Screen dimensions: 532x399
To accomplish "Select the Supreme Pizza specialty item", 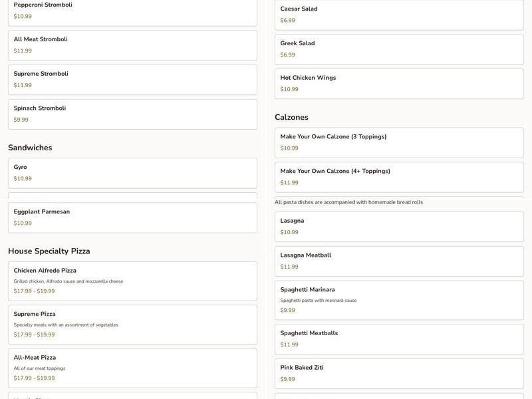I will tap(132, 325).
